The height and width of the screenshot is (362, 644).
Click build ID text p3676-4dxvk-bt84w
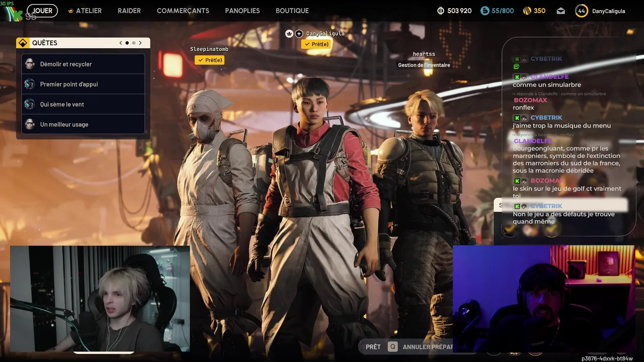coord(607,358)
